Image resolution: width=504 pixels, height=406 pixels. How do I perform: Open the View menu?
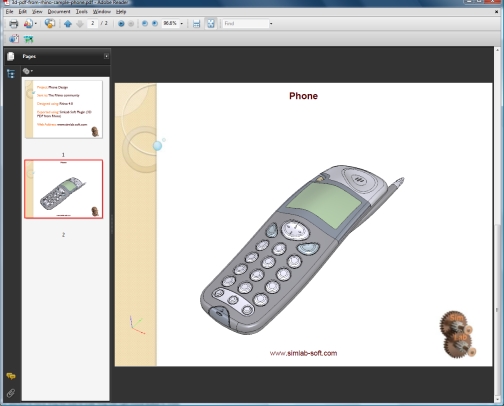coord(37,12)
